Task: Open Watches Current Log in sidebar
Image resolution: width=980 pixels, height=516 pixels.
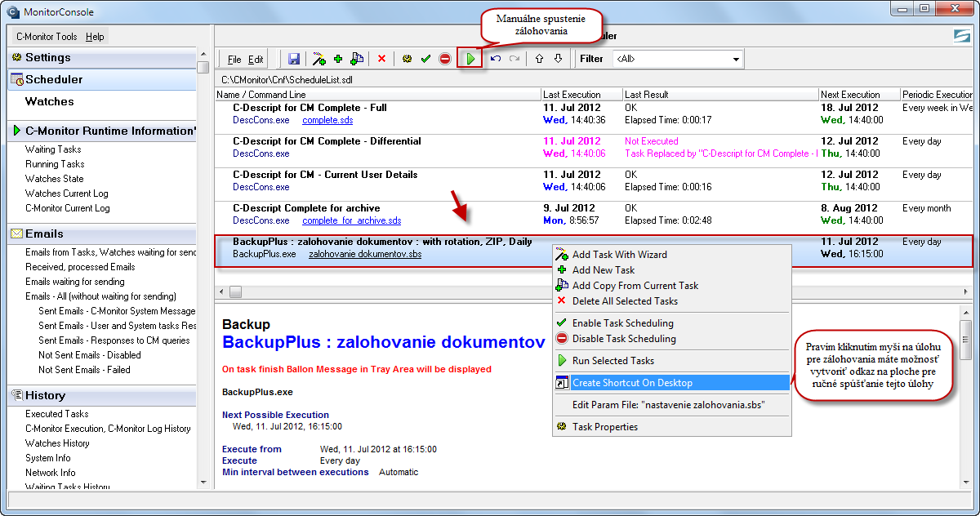Action: click(x=67, y=193)
